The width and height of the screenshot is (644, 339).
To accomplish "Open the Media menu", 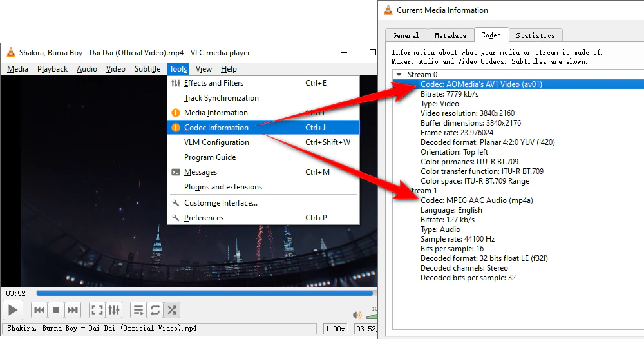I will click(17, 69).
